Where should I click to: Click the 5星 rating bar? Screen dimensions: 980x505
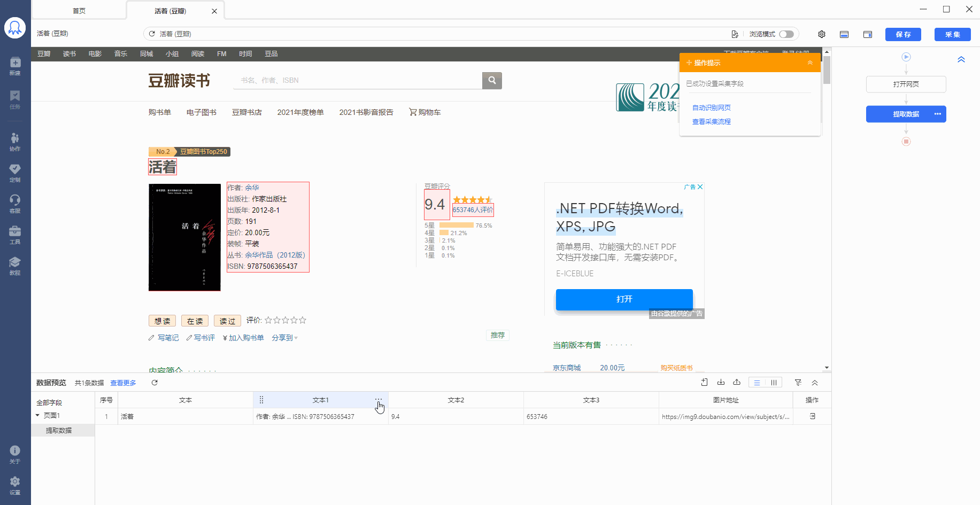click(x=457, y=226)
